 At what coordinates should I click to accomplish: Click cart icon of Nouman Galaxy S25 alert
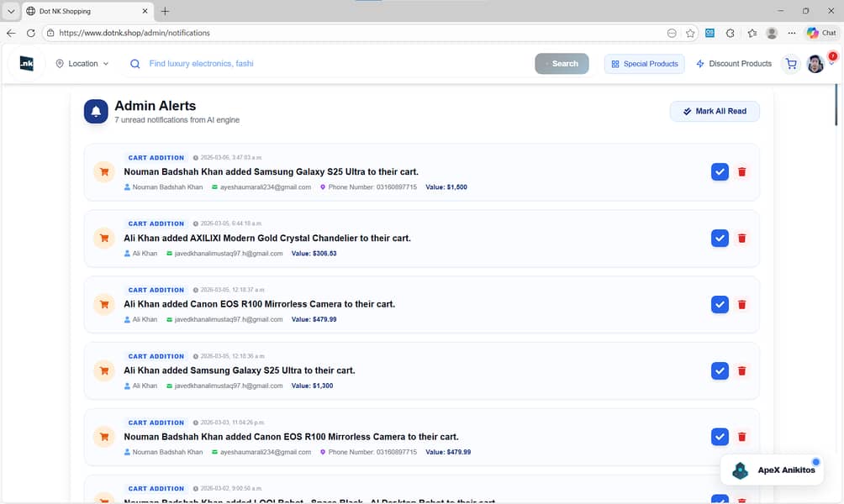104,172
